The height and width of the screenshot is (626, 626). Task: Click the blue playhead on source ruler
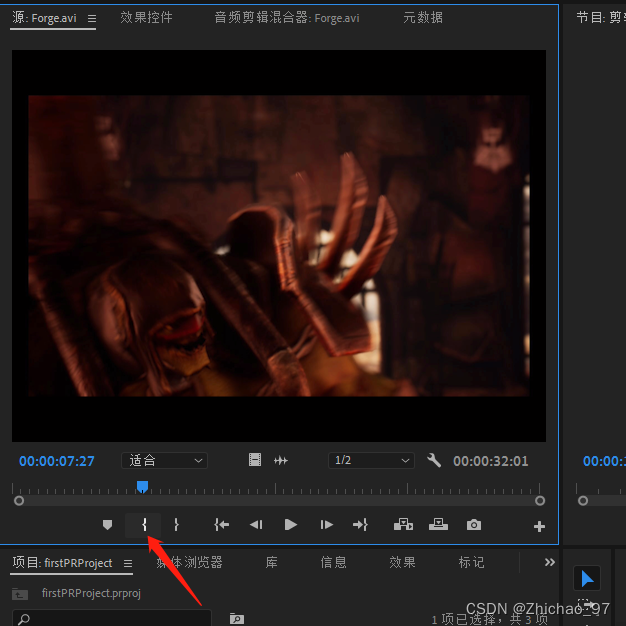[x=143, y=486]
